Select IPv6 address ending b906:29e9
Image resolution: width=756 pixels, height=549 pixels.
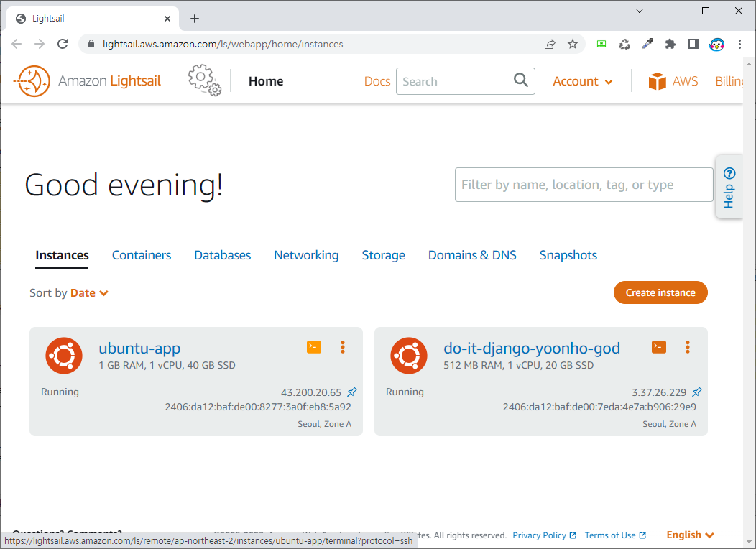[599, 407]
